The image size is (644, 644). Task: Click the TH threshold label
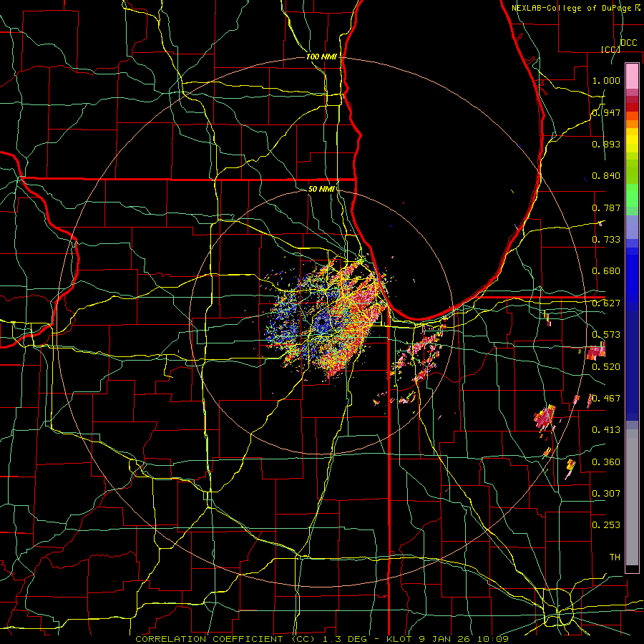click(615, 557)
